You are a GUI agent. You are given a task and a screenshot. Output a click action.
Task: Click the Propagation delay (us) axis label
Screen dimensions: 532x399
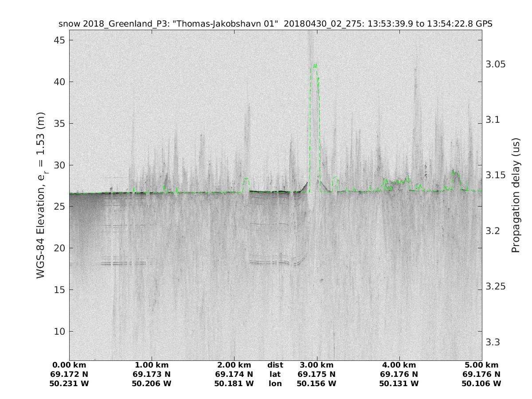pos(516,195)
